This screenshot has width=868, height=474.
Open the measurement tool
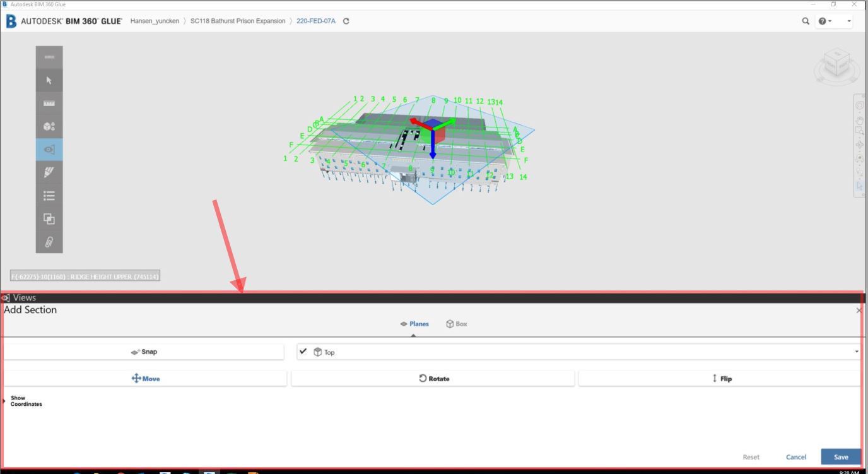(x=49, y=103)
